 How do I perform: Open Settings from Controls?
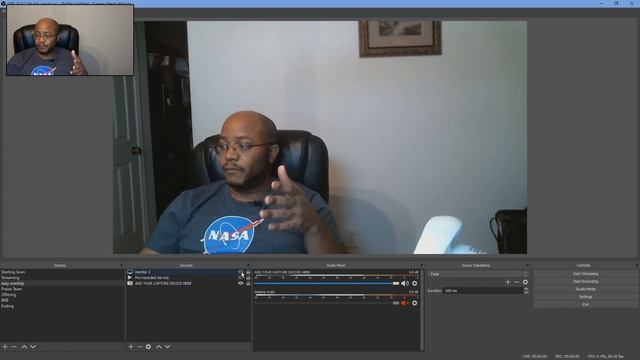tap(585, 297)
